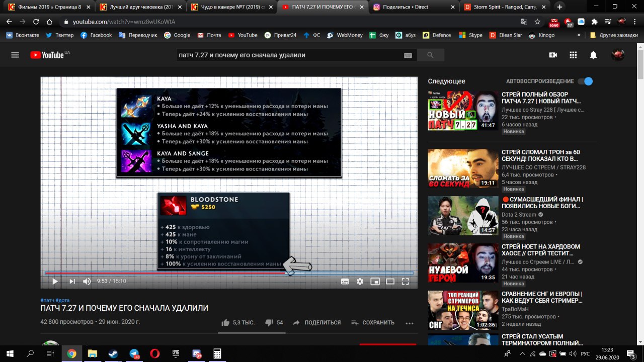The height and width of the screenshot is (362, 644).
Task: Click the #патч hashtag link
Action: point(47,300)
